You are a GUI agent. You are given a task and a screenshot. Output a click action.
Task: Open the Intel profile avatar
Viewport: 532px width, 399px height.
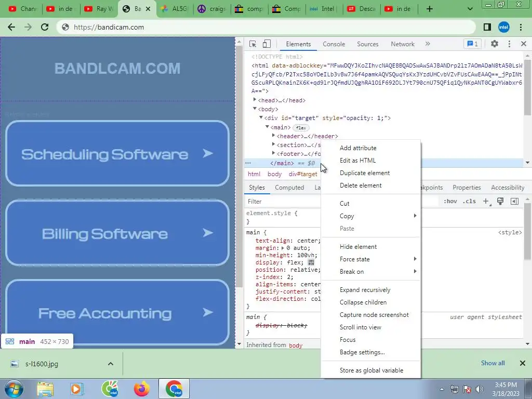coord(504,27)
